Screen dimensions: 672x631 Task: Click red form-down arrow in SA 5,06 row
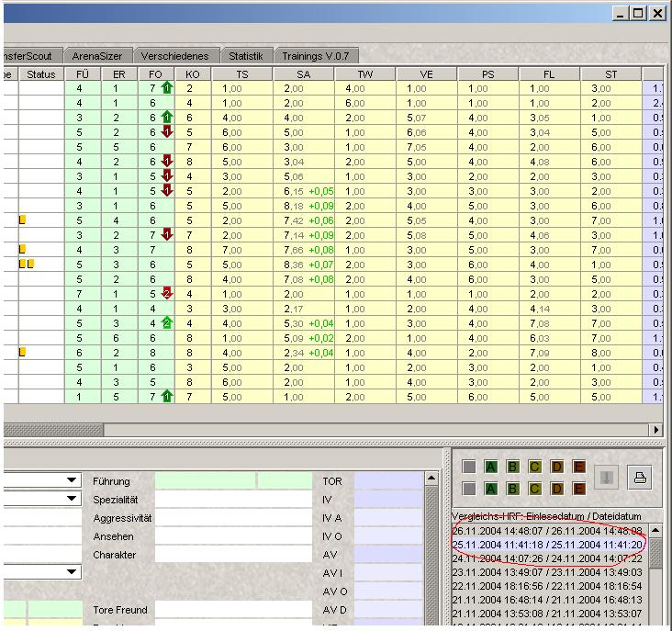(167, 176)
